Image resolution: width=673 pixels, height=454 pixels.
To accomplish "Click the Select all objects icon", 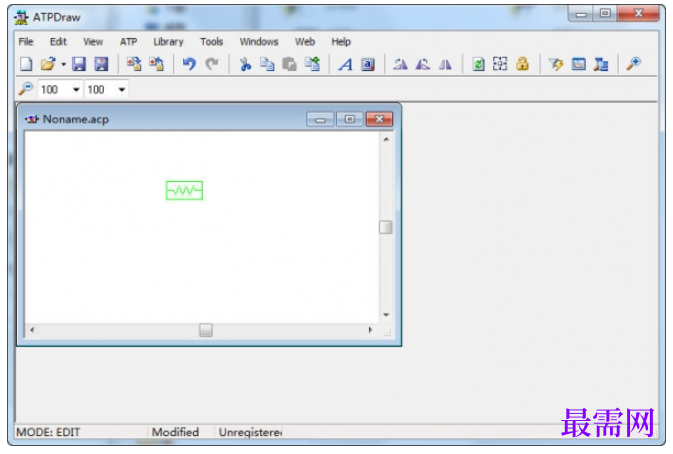I will point(500,64).
